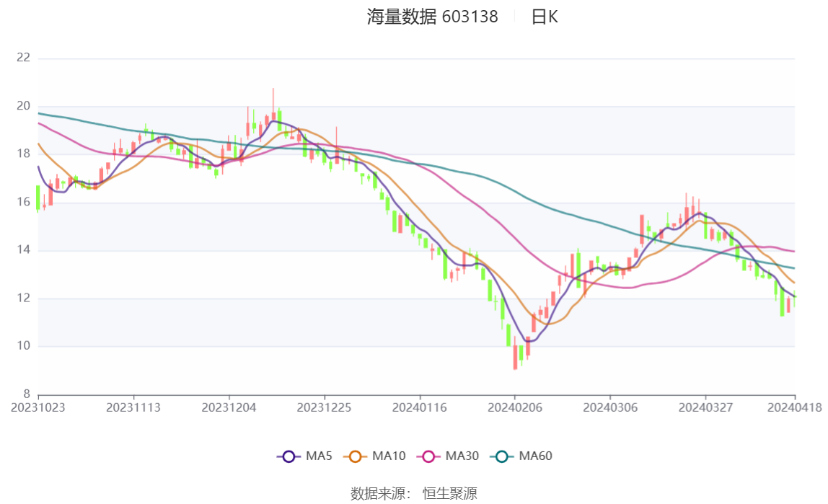
Task: Toggle MA30 line visibility in legend
Action: (450, 456)
